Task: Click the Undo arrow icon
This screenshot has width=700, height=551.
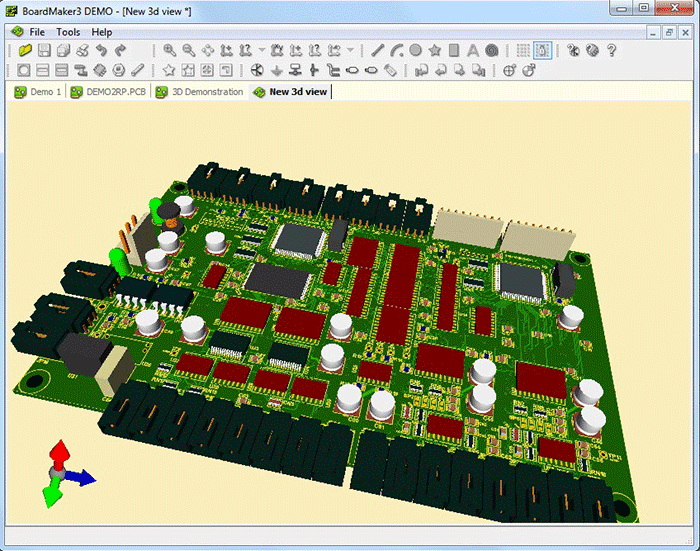Action: click(x=101, y=50)
